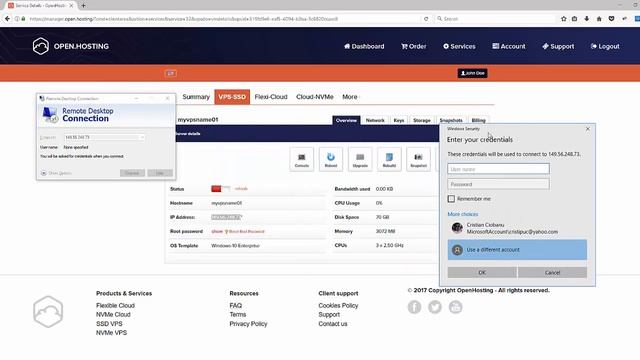Open the Services menu
The width and height of the screenshot is (640, 360).
point(459,46)
